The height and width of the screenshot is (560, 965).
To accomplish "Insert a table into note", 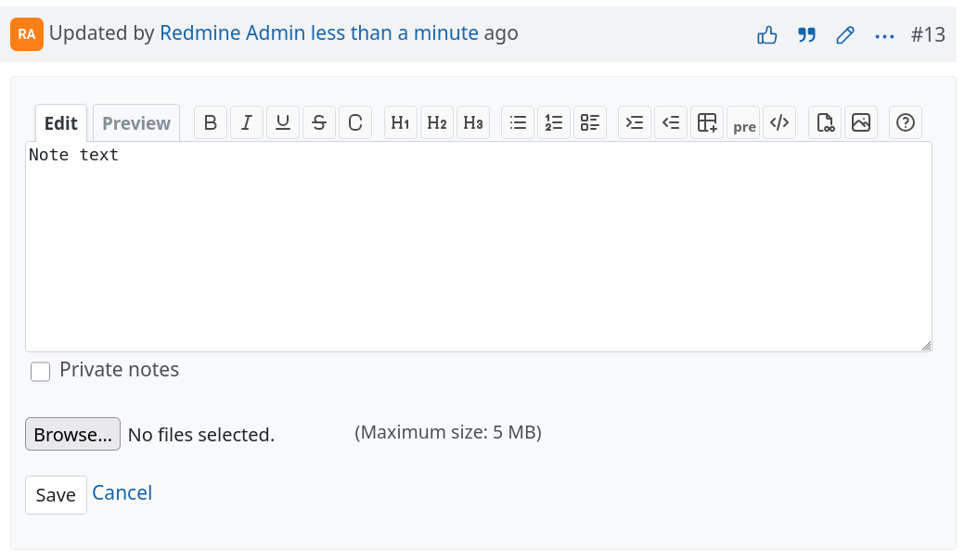I will pyautogui.click(x=708, y=122).
